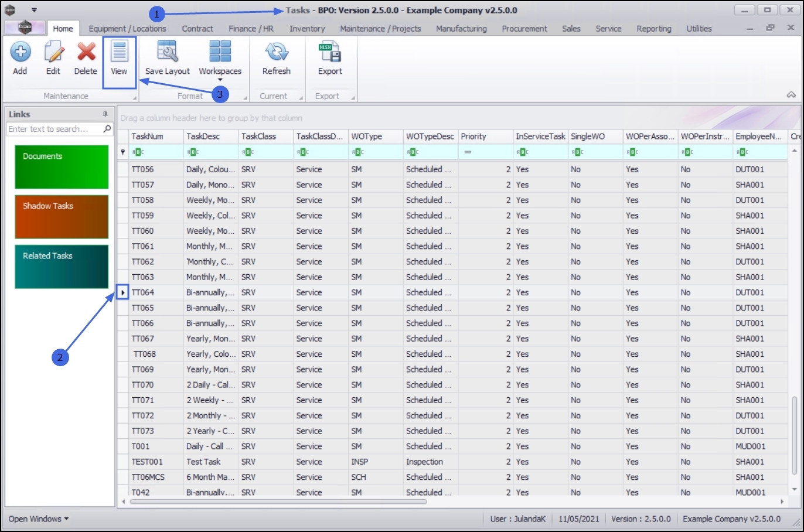Click the red Delete icon
Screen dimensions: 804x532
86,53
